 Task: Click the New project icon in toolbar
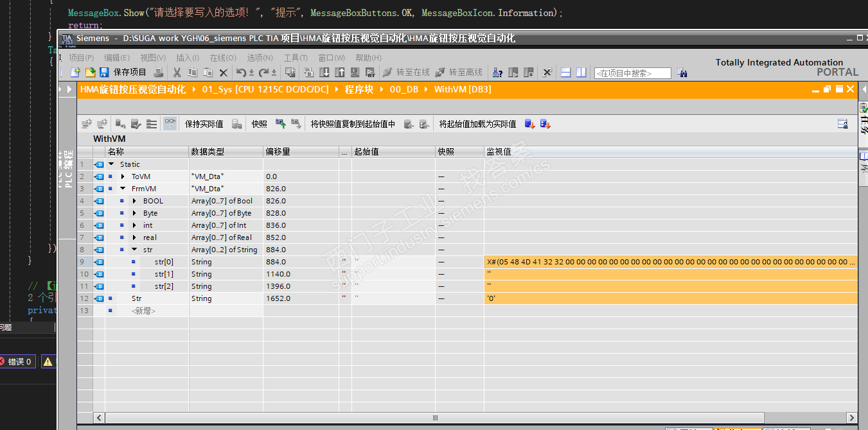coord(75,73)
